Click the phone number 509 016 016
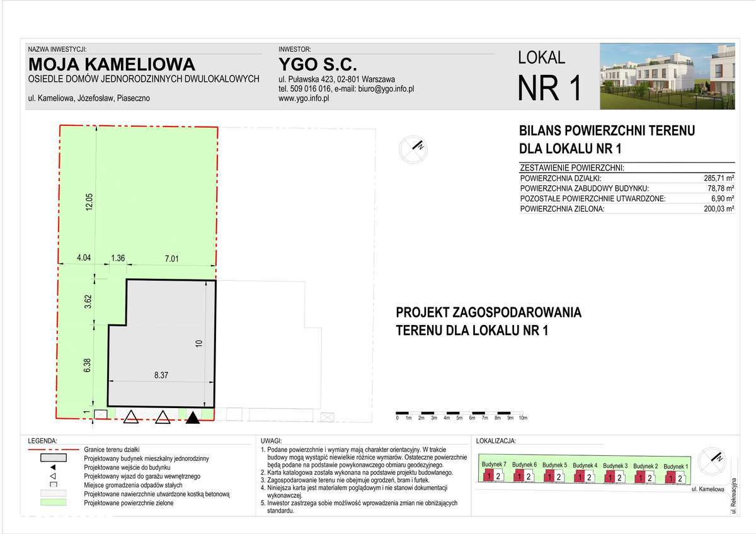Viewport: 756px width, 534px height. (x=310, y=89)
